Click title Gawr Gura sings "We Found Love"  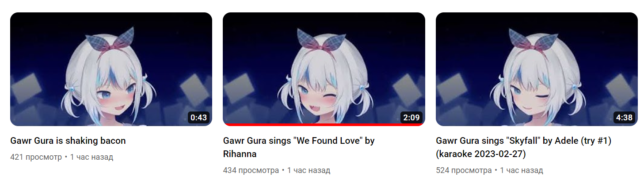(299, 147)
